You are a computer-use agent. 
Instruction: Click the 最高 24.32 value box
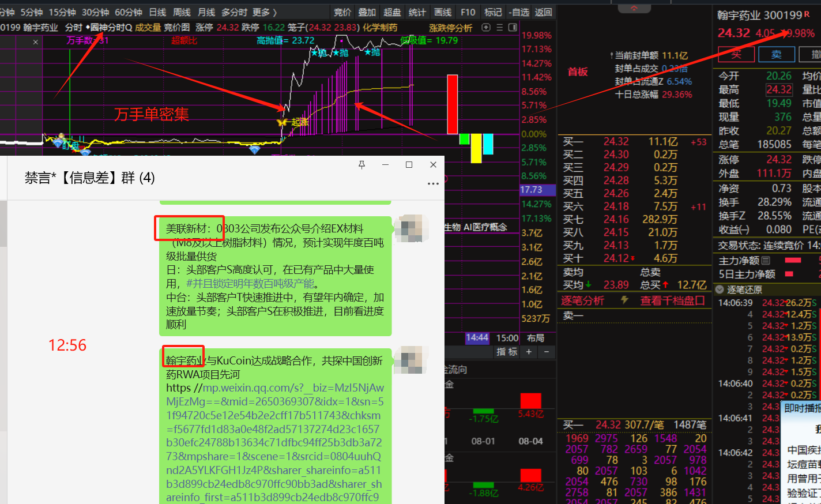tap(779, 89)
